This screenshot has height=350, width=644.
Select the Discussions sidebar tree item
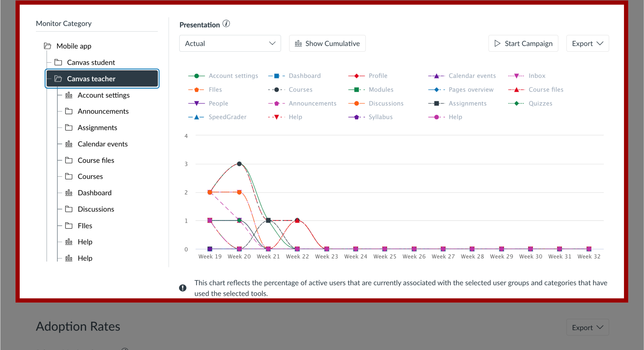(x=95, y=209)
